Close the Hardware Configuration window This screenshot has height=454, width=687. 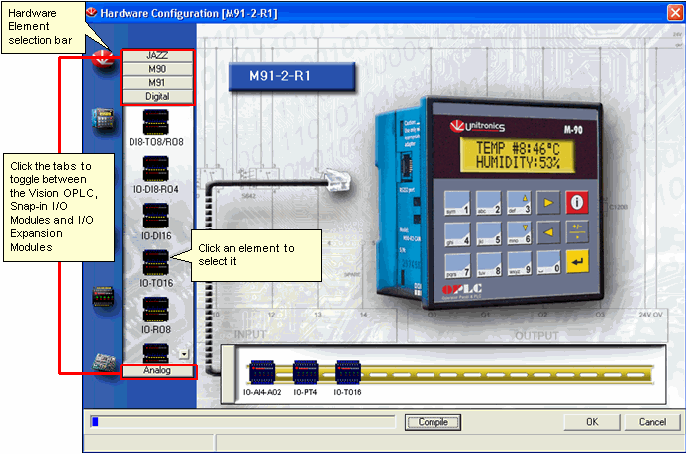coord(675,12)
